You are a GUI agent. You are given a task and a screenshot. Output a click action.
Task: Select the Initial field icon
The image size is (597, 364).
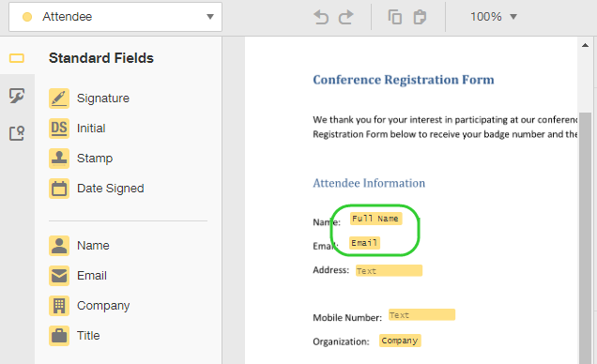pyautogui.click(x=59, y=129)
